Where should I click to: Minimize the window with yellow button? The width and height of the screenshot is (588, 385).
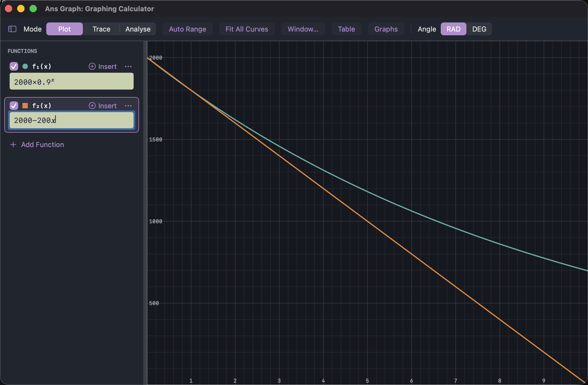coord(21,9)
